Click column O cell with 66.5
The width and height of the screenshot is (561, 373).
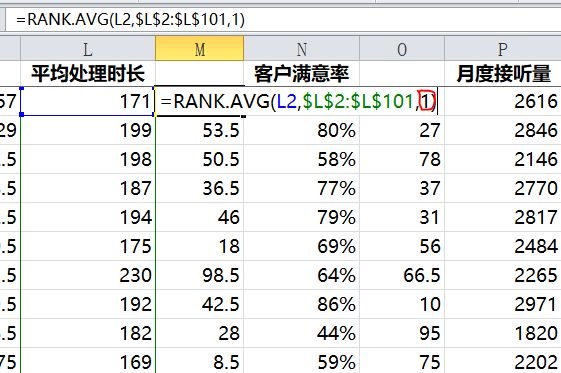(402, 275)
